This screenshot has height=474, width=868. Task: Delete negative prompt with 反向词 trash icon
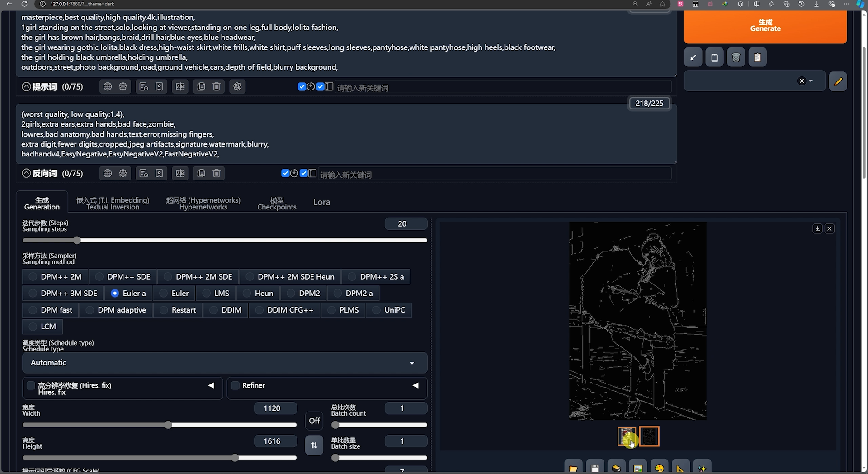pyautogui.click(x=217, y=173)
